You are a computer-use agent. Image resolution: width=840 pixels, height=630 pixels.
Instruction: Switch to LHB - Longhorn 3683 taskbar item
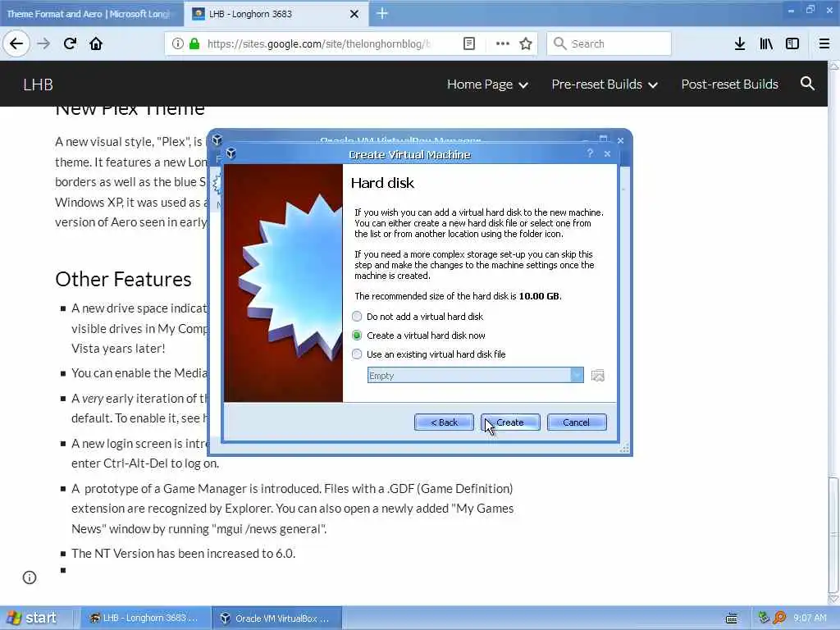(x=144, y=619)
